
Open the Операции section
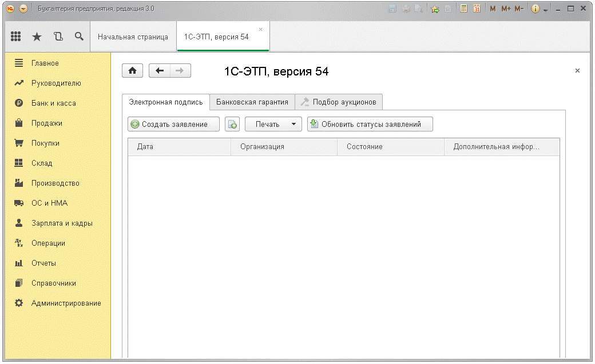58,243
